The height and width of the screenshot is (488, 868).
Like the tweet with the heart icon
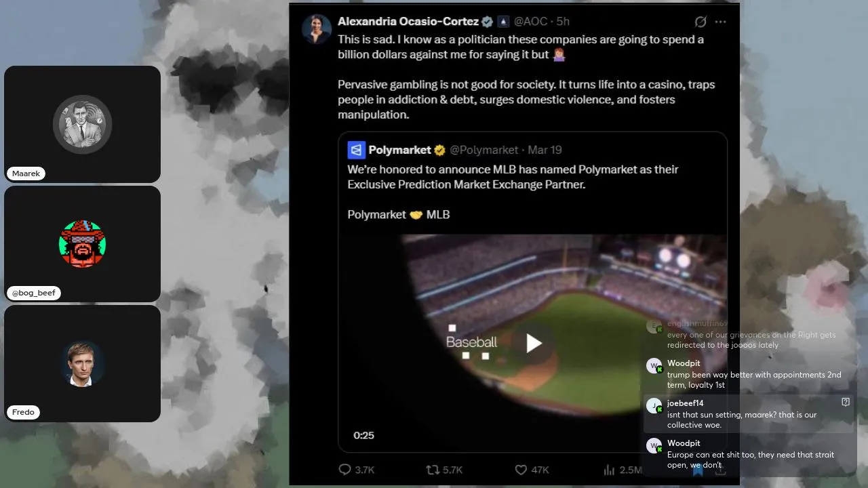tap(521, 470)
